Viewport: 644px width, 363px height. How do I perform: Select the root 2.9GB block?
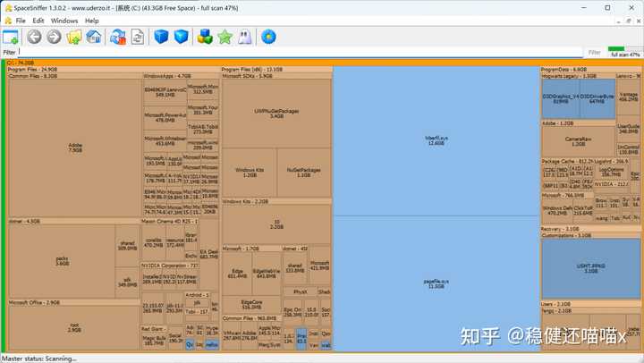74,327
